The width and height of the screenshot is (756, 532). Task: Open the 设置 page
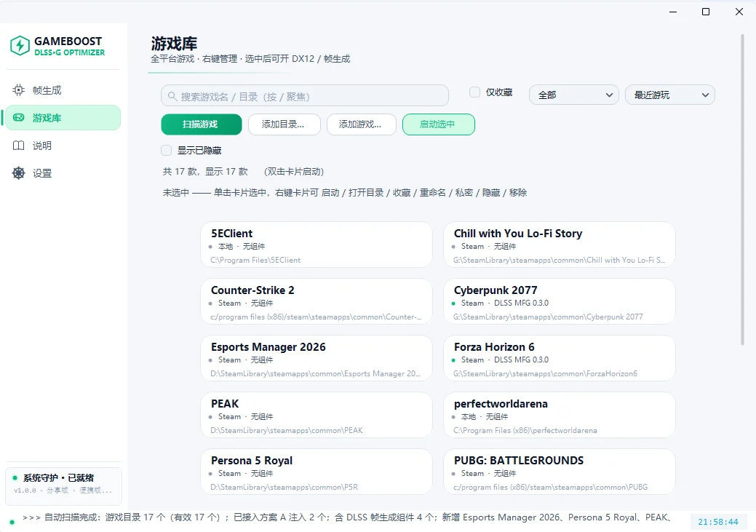(63, 173)
